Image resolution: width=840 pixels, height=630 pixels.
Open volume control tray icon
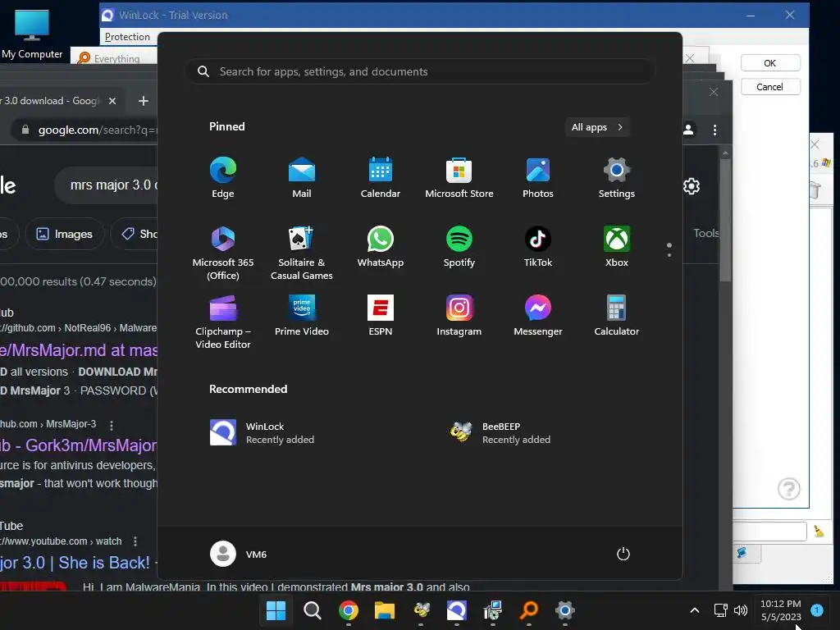coord(741,610)
